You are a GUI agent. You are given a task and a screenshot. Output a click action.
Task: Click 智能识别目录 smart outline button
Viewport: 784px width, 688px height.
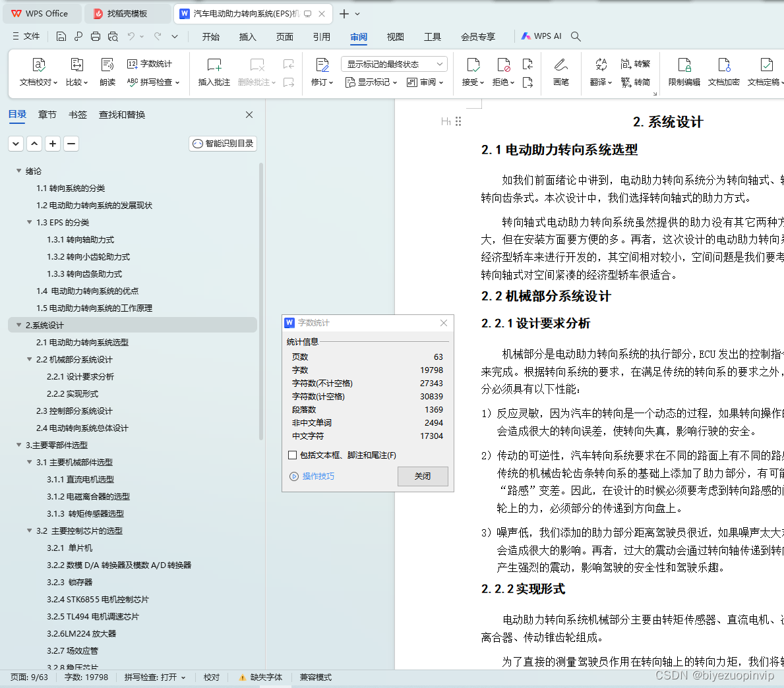pyautogui.click(x=223, y=144)
